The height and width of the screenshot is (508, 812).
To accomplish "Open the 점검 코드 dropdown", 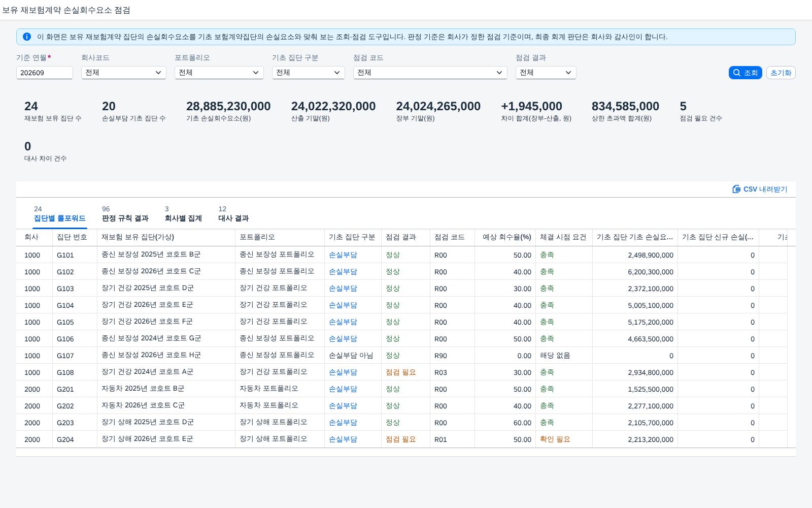I will point(430,73).
